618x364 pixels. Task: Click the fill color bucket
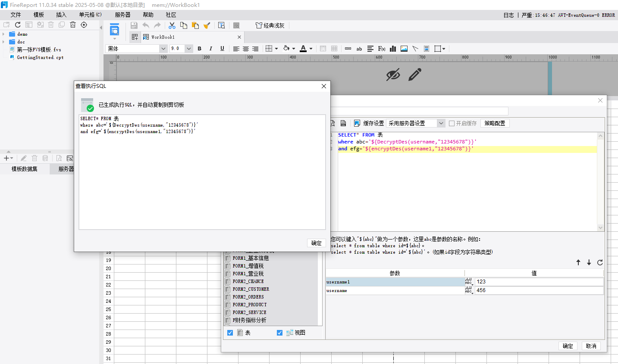coord(286,49)
